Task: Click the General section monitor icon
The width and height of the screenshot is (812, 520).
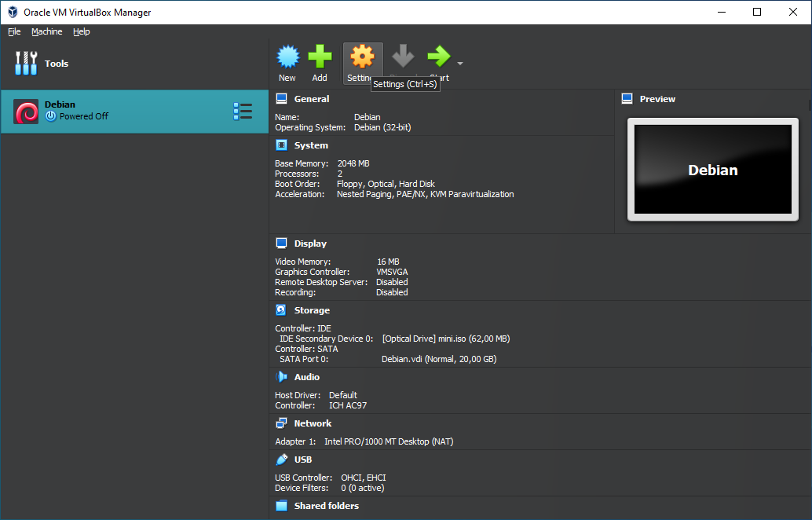Action: [x=282, y=98]
